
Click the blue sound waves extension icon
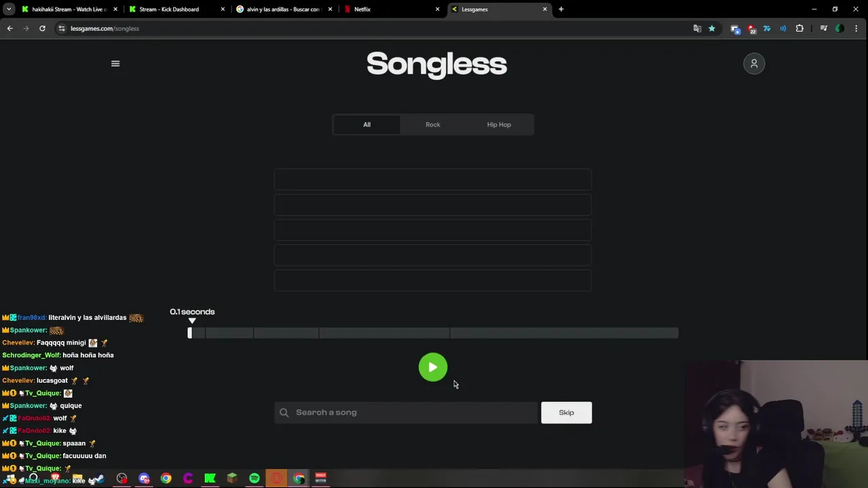[x=783, y=28]
